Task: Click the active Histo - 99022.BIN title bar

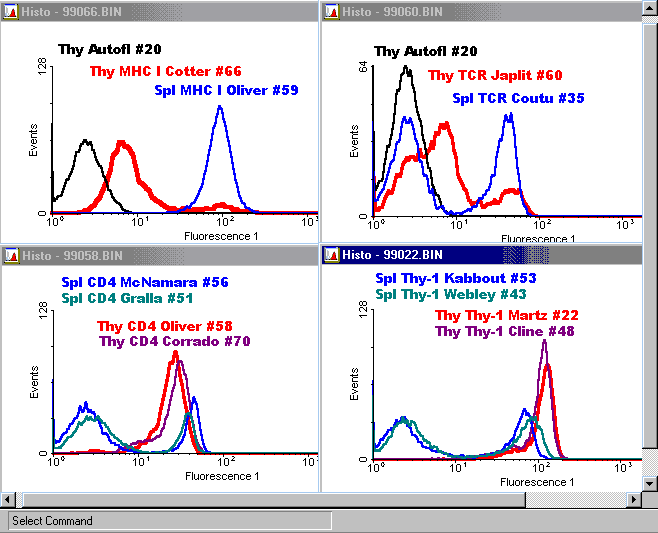Action: tap(480, 255)
